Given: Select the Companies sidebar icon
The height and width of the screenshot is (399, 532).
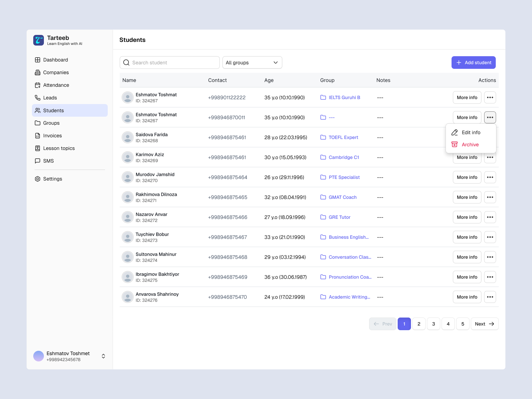Looking at the screenshot, I should coord(38,72).
